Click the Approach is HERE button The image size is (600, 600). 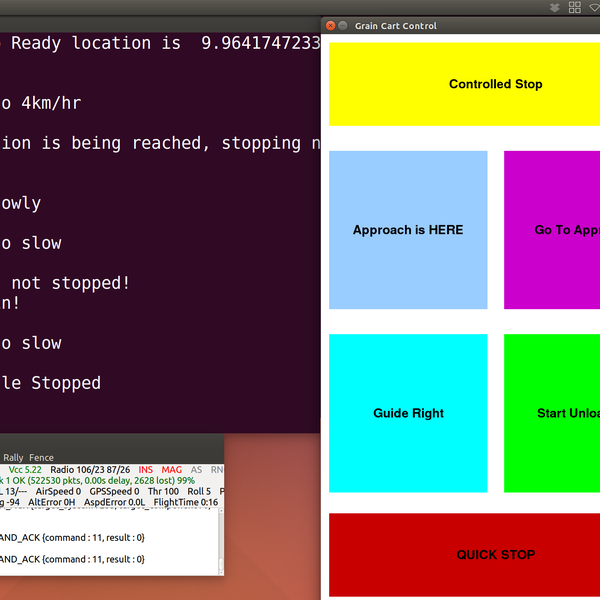pos(408,230)
